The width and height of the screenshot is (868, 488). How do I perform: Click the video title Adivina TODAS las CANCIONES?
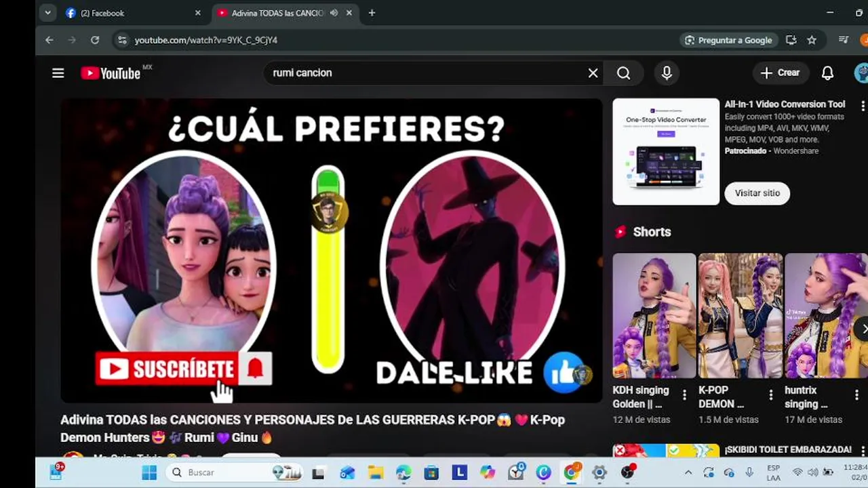[x=313, y=428]
